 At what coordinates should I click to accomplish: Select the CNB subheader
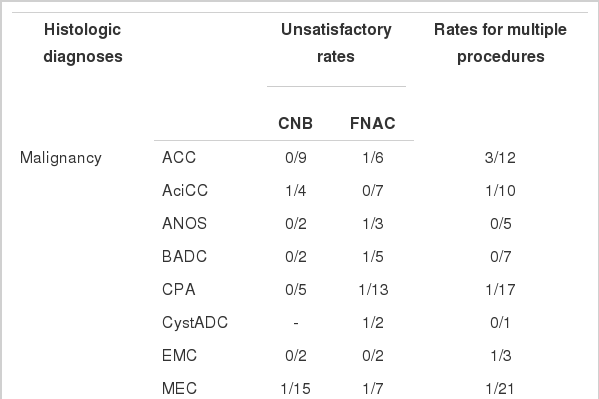click(295, 123)
